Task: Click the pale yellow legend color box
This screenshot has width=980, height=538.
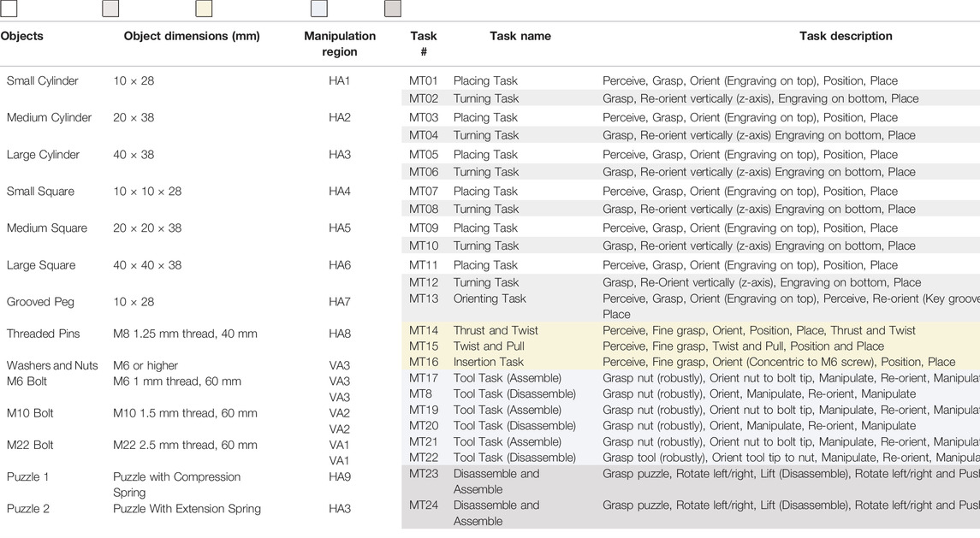Action: tap(204, 8)
